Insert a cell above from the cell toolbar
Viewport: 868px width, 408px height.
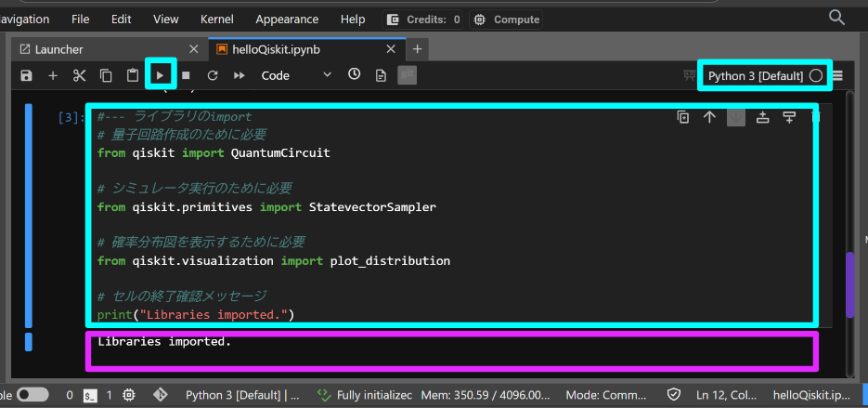[x=763, y=117]
